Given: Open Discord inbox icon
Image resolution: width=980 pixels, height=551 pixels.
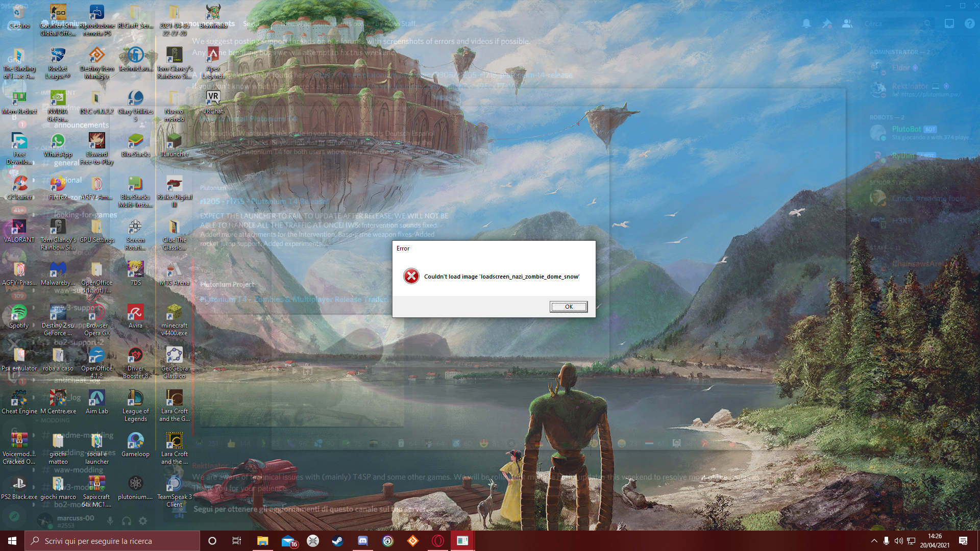Looking at the screenshot, I should pyautogui.click(x=949, y=23).
